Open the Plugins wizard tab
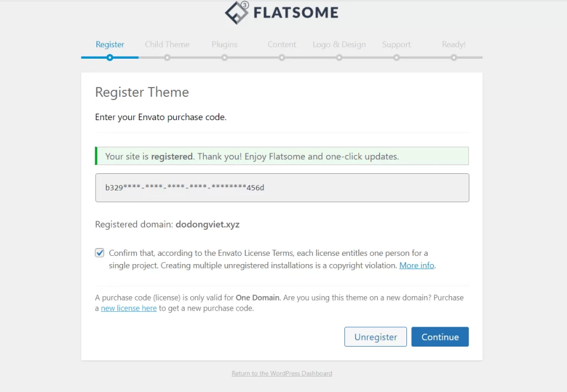Viewport: 567px width, 392px height. 224,44
